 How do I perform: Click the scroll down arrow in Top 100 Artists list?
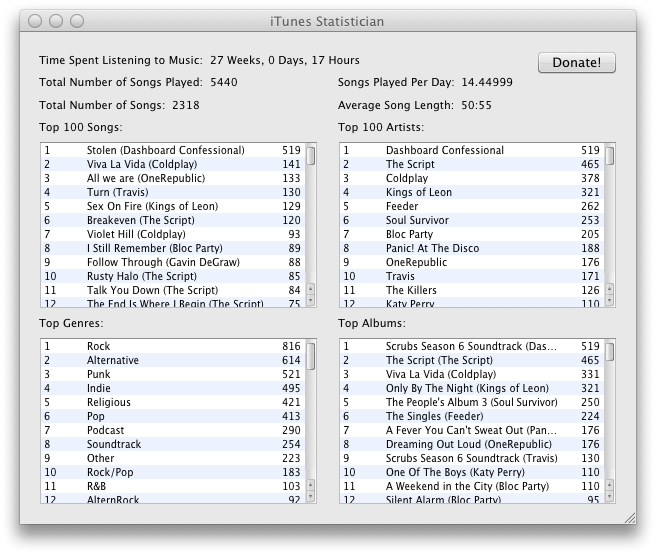(x=610, y=300)
